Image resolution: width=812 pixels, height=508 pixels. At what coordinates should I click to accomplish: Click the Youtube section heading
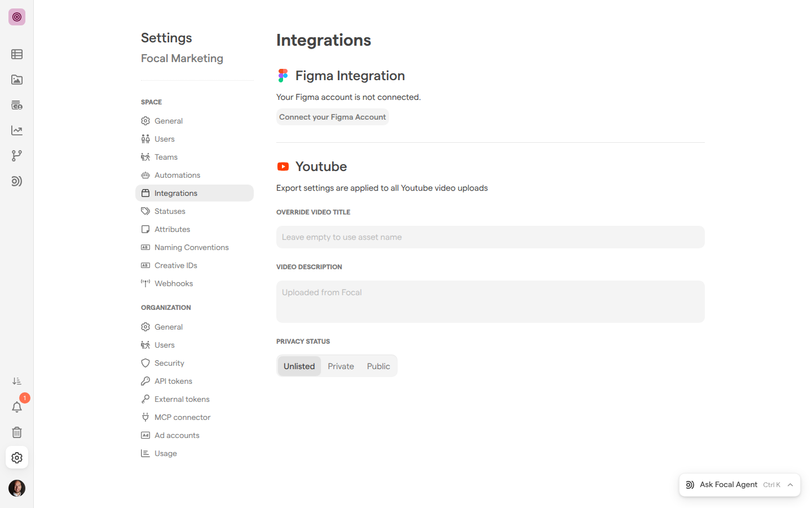(x=321, y=167)
